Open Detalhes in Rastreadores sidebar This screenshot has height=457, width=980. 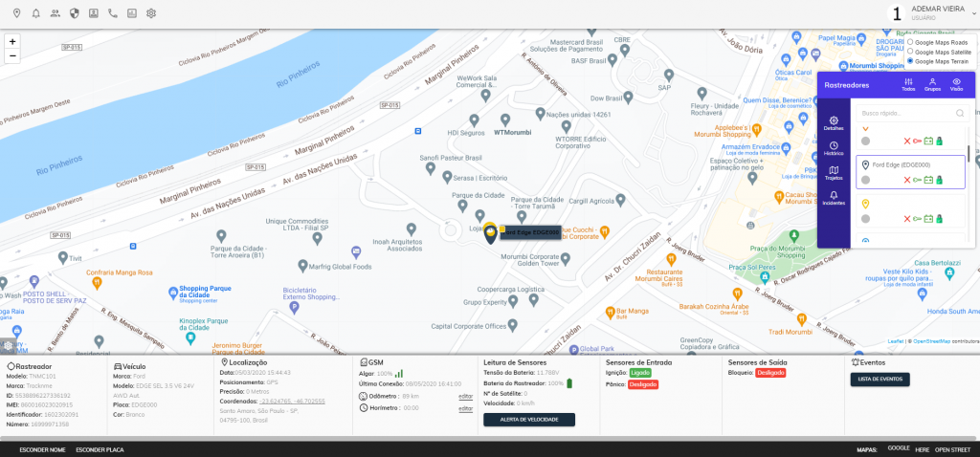coord(834,123)
